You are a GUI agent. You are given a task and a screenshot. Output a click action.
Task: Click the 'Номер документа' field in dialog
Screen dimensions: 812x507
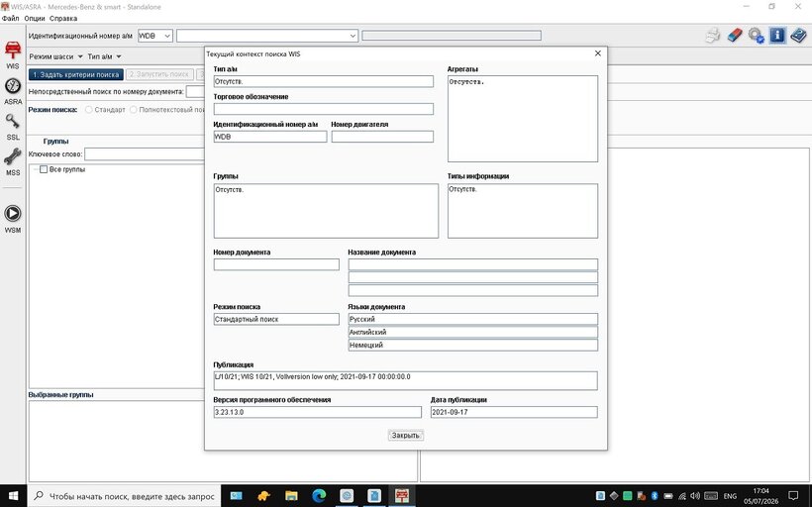pos(276,264)
